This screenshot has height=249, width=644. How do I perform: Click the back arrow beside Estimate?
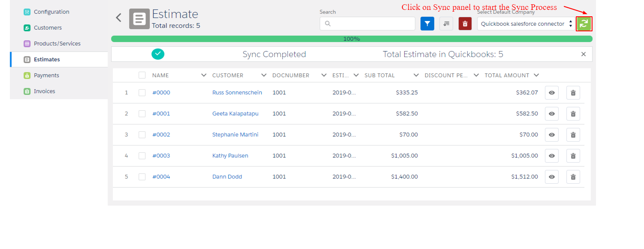pyautogui.click(x=119, y=18)
